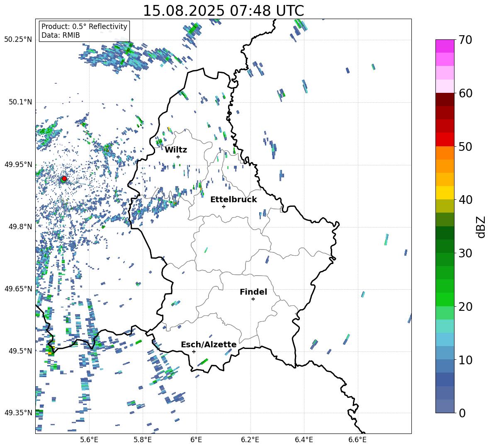This screenshot has height=448, width=491.
Task: Click the colorbar tick label 50
Action: click(x=466, y=147)
